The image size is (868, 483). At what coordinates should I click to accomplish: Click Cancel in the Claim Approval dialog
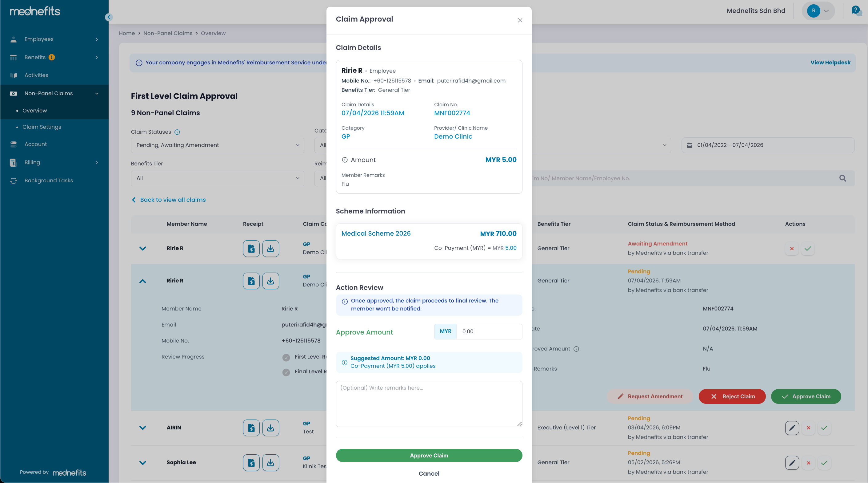[429, 473]
